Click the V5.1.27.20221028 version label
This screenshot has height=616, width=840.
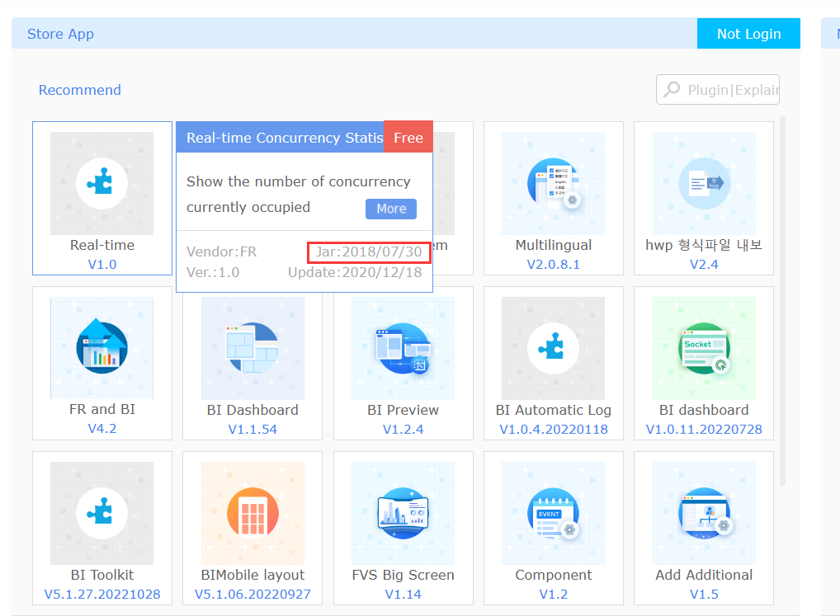tap(101, 594)
